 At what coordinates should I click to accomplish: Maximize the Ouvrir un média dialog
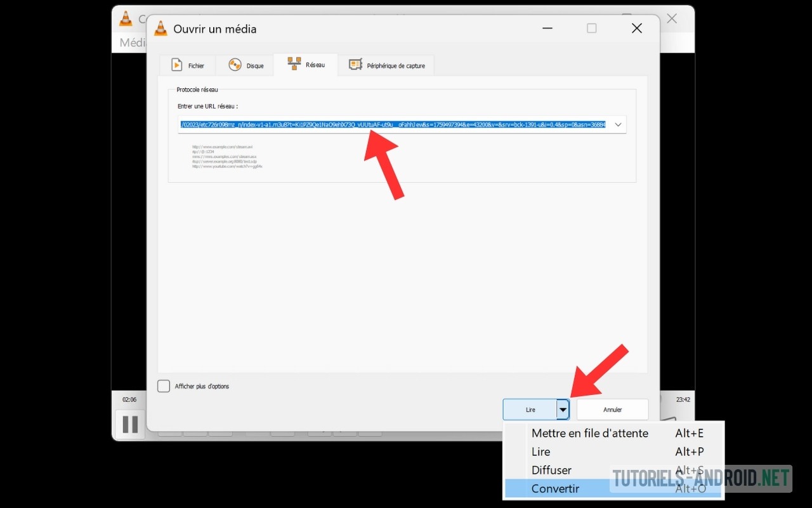pos(591,29)
